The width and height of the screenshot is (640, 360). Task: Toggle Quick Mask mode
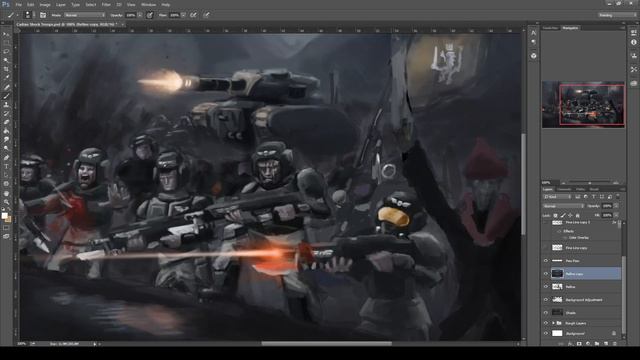pos(6,228)
